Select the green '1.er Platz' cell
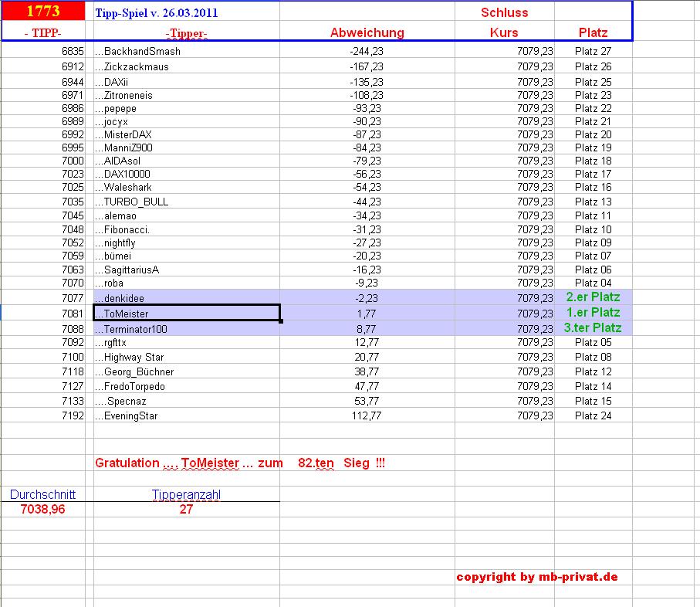Viewport: 700px width, 607px height. click(x=593, y=312)
